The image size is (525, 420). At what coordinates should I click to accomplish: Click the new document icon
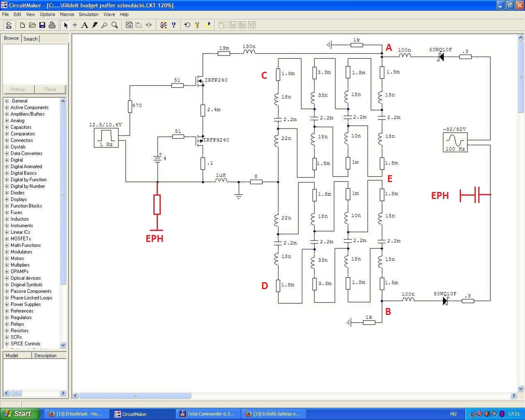pyautogui.click(x=23, y=25)
